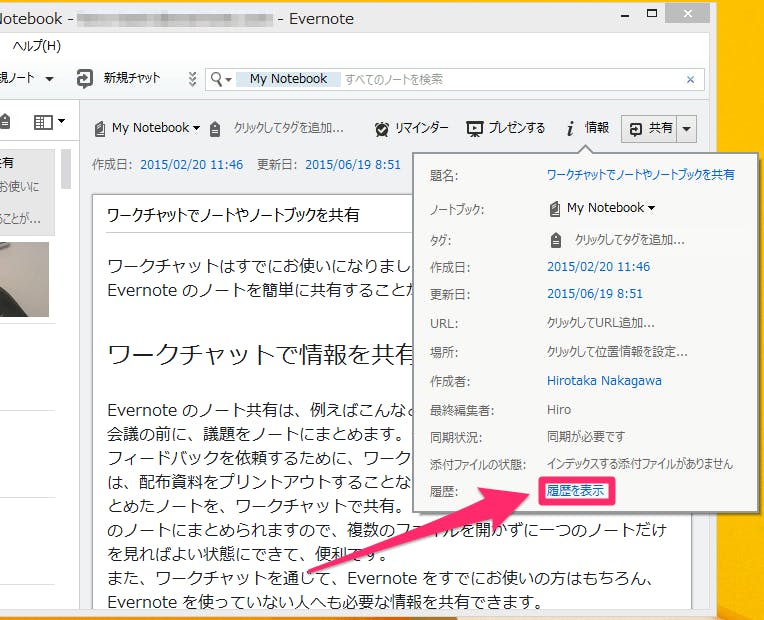Click the 作成日 date in note header
Screen dimensions: 764x620
(191, 165)
